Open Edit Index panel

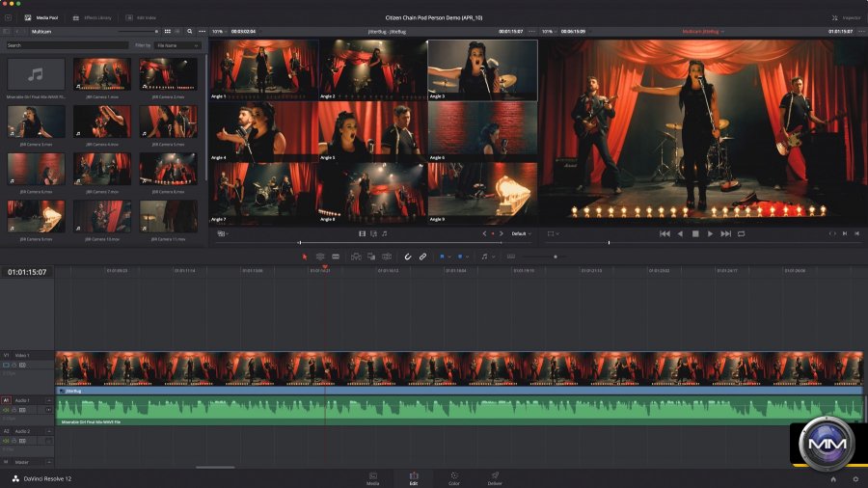[141, 17]
